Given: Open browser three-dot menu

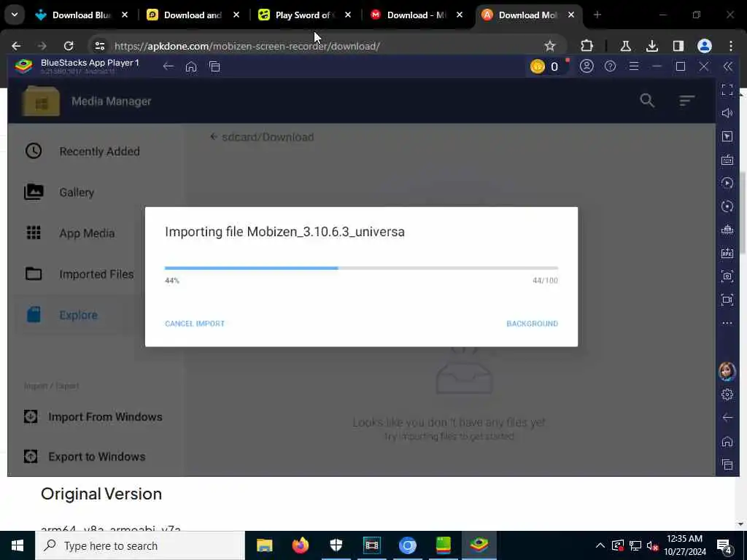Looking at the screenshot, I should [731, 46].
